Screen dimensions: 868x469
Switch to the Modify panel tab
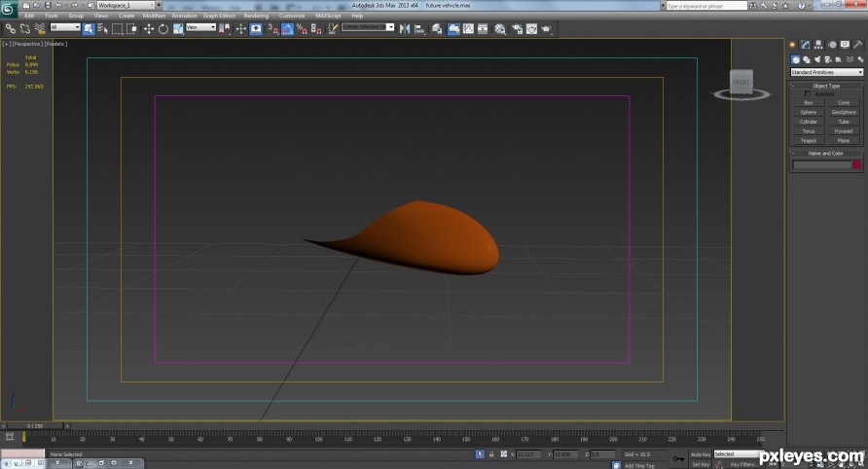pyautogui.click(x=806, y=45)
